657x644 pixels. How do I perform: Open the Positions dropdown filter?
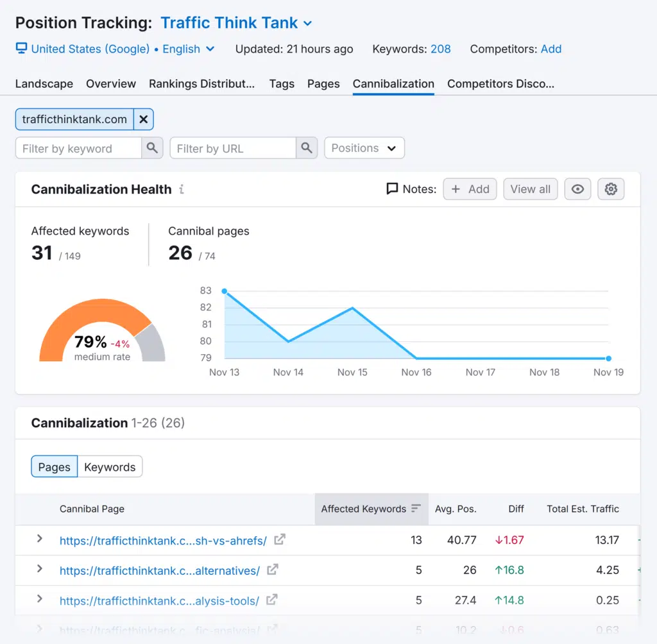(364, 148)
